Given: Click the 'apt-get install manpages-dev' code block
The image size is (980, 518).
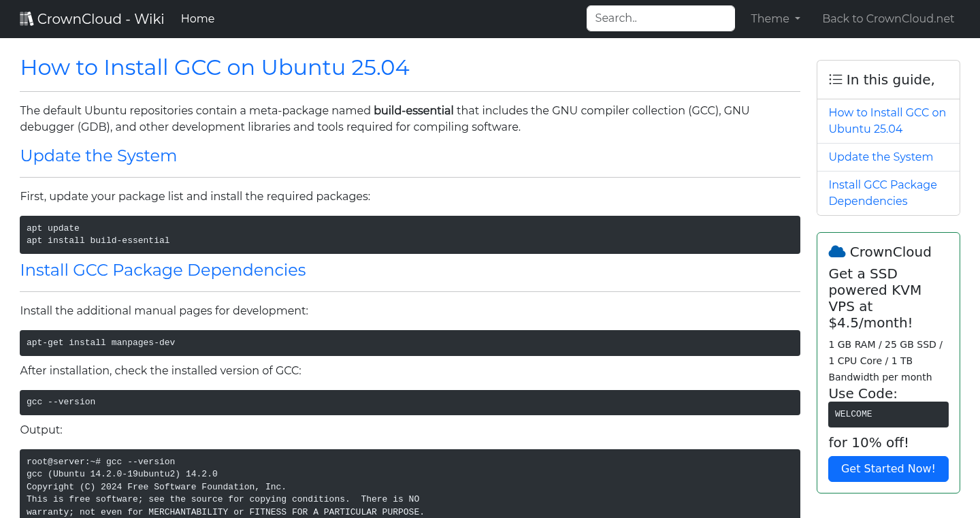Looking at the screenshot, I should pyautogui.click(x=410, y=343).
